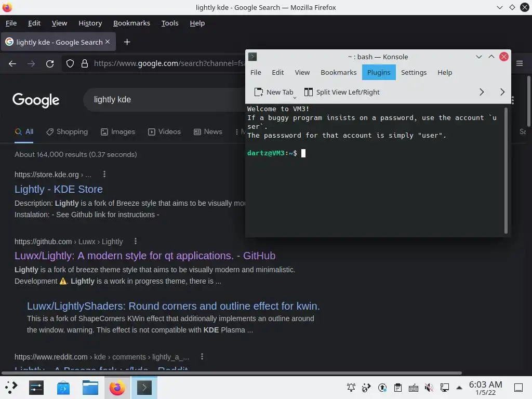The image size is (532, 399).
Task: Click the Firefox forward arrow
Action: pyautogui.click(x=31, y=63)
